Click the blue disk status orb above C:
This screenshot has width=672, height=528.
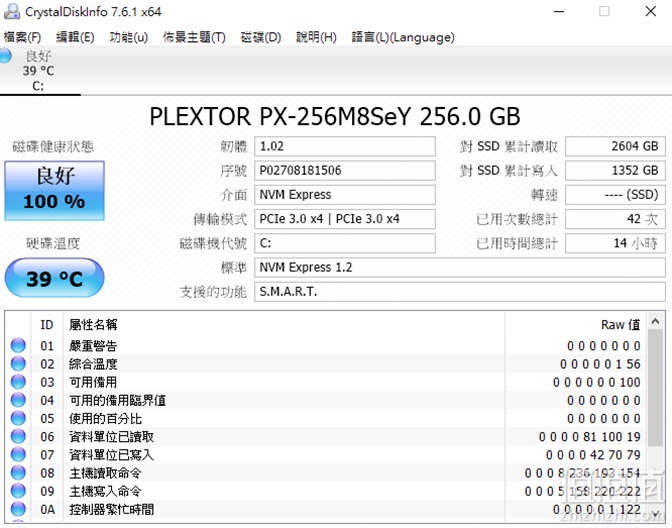[x=5, y=56]
